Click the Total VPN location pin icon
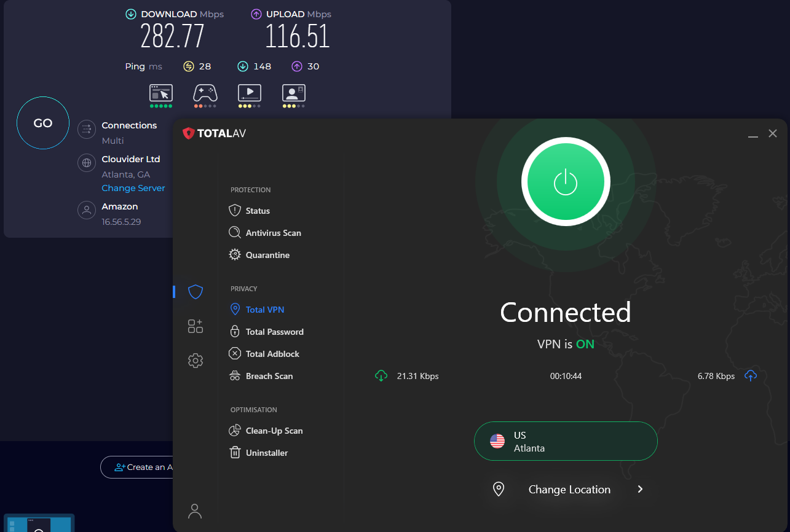This screenshot has width=790, height=532. (x=234, y=310)
